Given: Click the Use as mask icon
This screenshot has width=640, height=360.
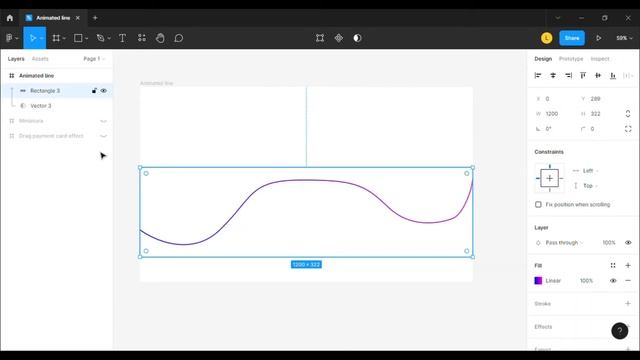Looking at the screenshot, I should tap(357, 38).
